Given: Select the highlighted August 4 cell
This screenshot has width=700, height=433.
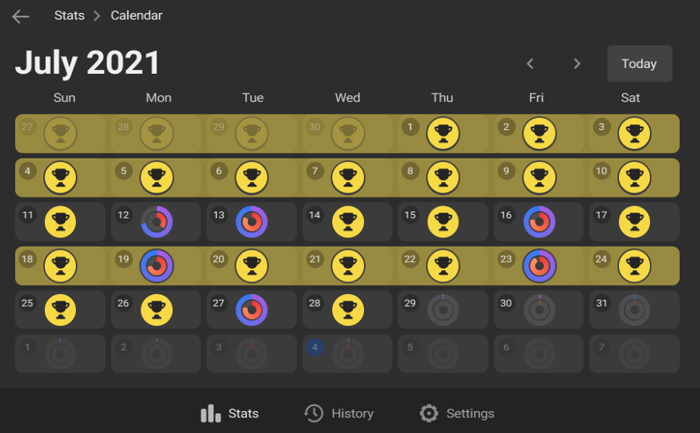Looking at the screenshot, I should pos(348,354).
